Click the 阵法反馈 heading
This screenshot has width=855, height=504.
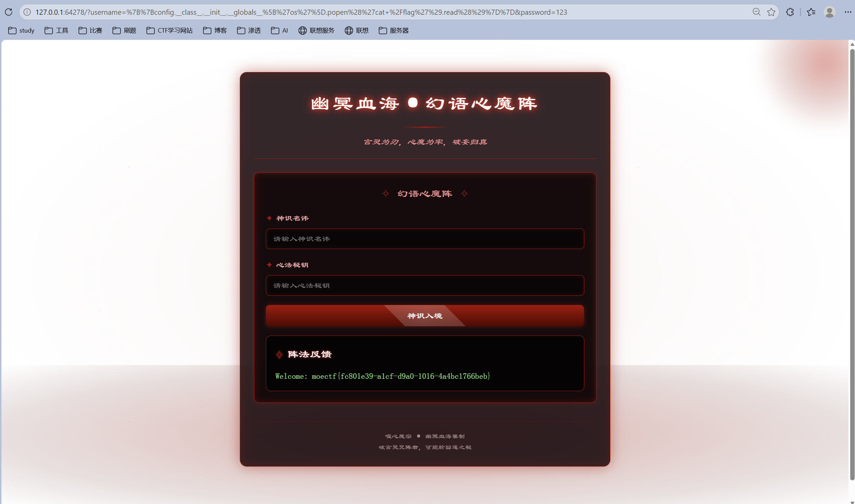309,354
